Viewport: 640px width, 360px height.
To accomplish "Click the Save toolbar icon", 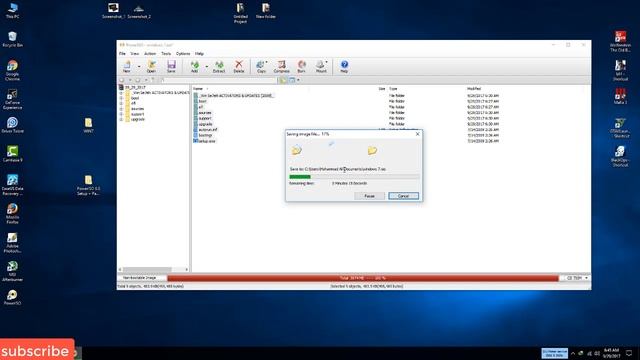I will [x=171, y=66].
